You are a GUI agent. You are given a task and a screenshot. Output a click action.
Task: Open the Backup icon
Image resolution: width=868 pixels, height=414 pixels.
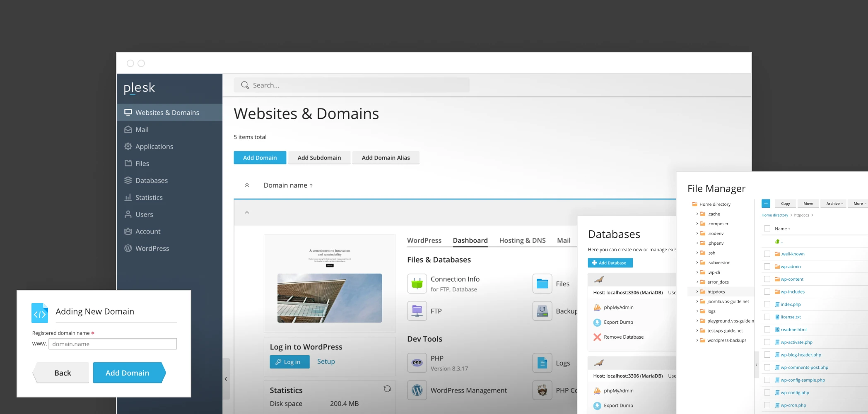[542, 311]
